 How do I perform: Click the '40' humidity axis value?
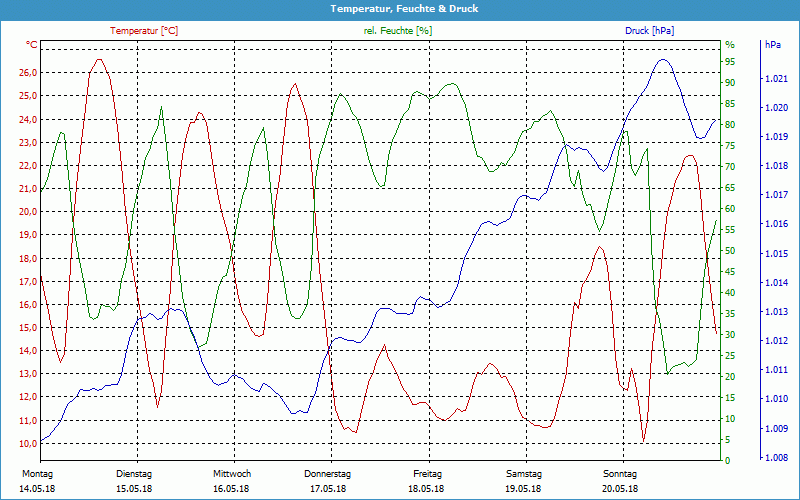730,293
